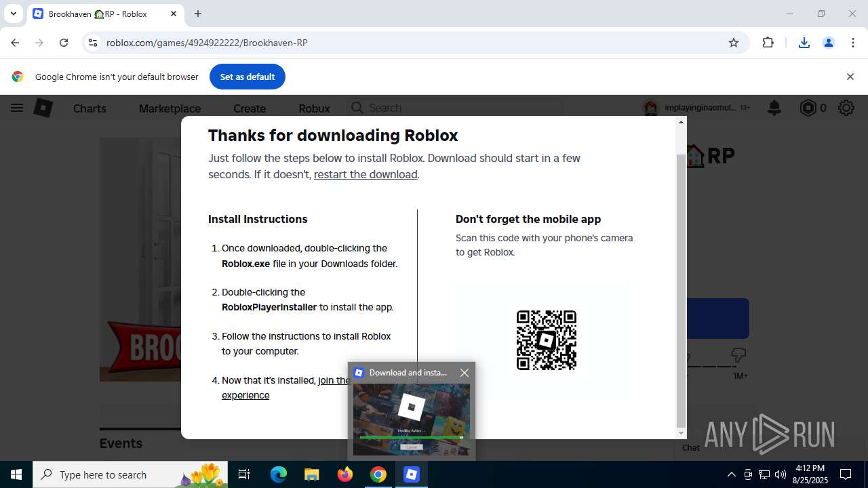Open the Chrome profile menu

(x=829, y=43)
